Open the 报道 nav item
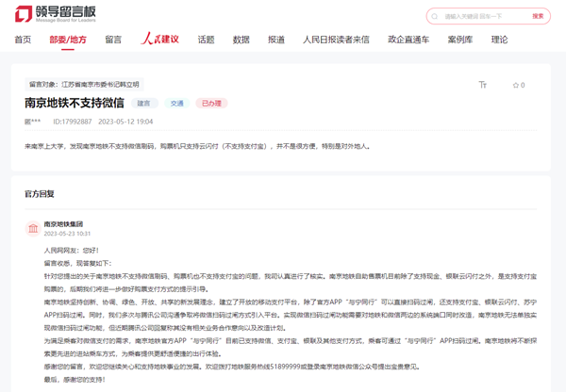Screen dimensions: 566x392 click(276, 40)
